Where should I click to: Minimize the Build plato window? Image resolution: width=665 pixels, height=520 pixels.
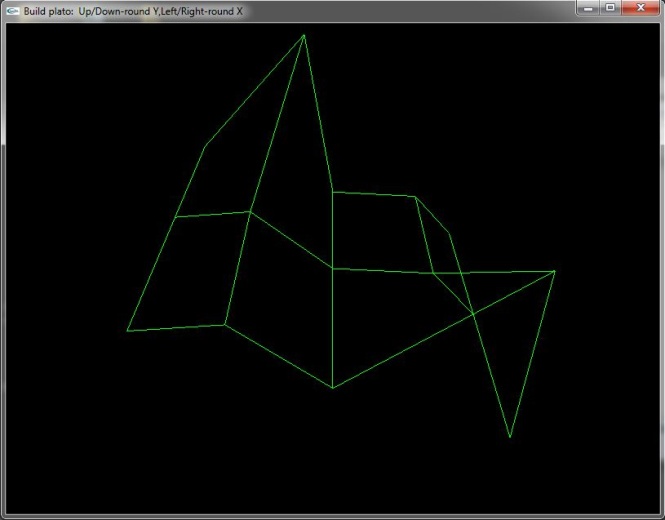click(587, 8)
